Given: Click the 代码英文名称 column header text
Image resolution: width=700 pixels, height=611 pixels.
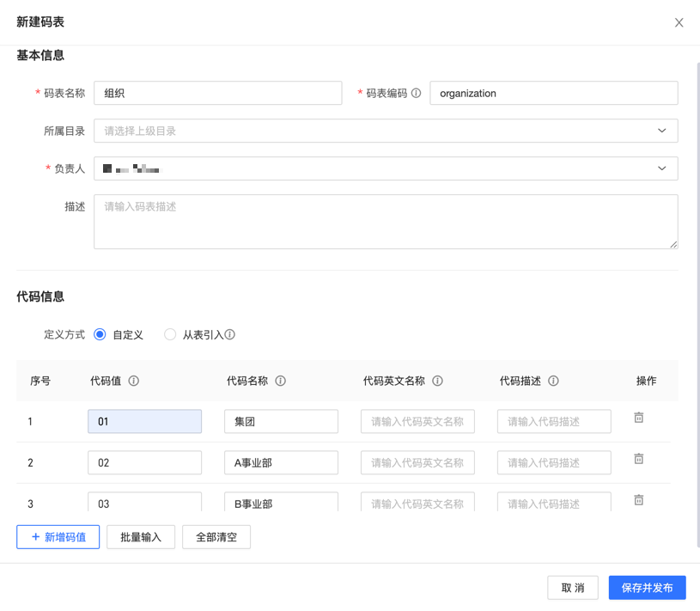Looking at the screenshot, I should point(393,381).
